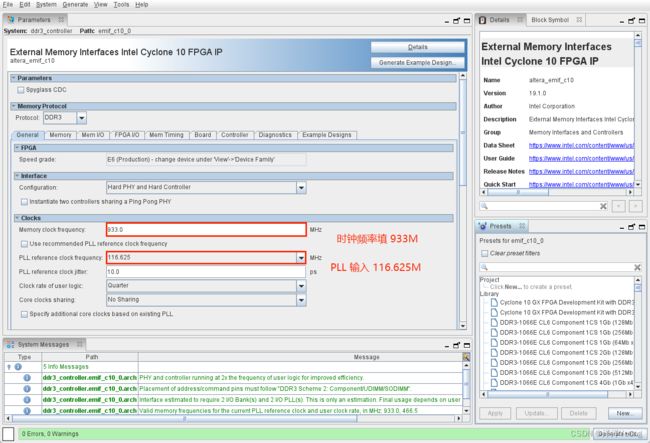
Task: Toggle the Clear preset filters checkbox
Action: 484,253
